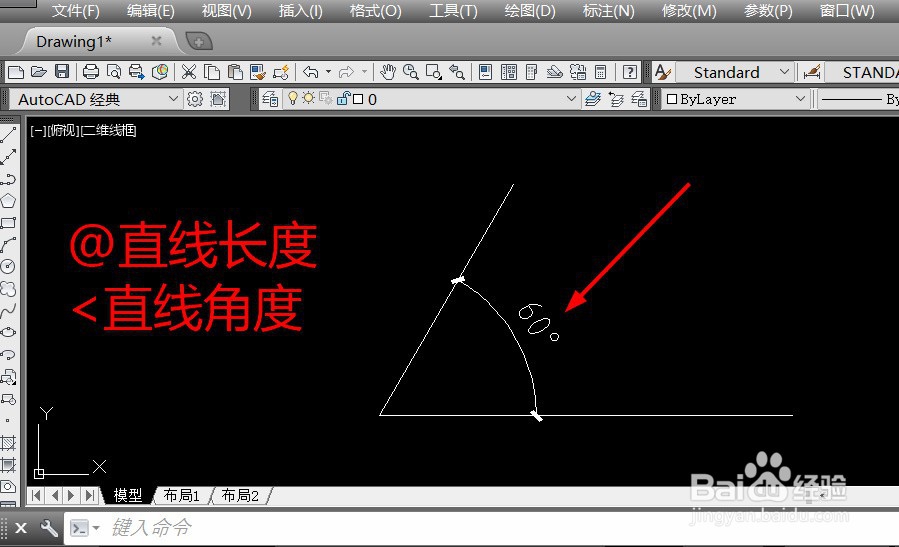Toggle layer 0 freeze sun icon
Viewport: 899px width, 547px height.
(308, 98)
